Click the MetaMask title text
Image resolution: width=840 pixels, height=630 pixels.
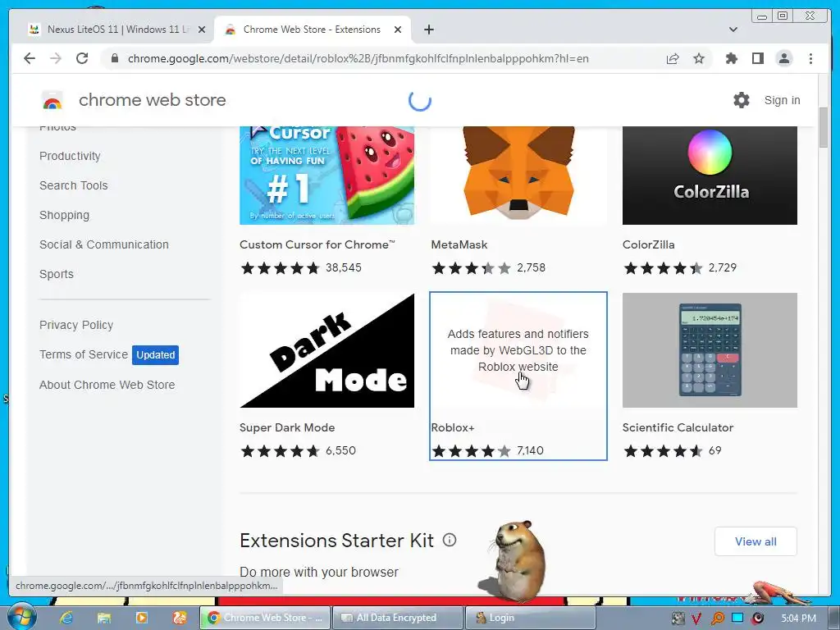(459, 244)
